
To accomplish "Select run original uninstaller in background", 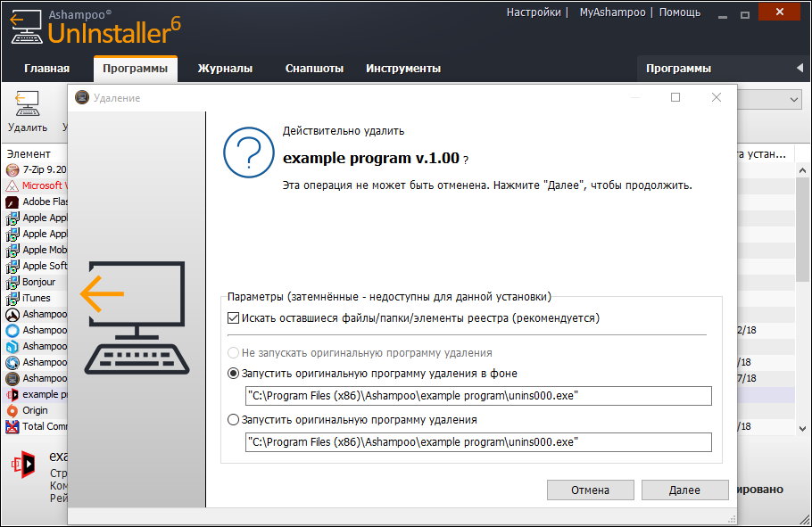I will (234, 374).
